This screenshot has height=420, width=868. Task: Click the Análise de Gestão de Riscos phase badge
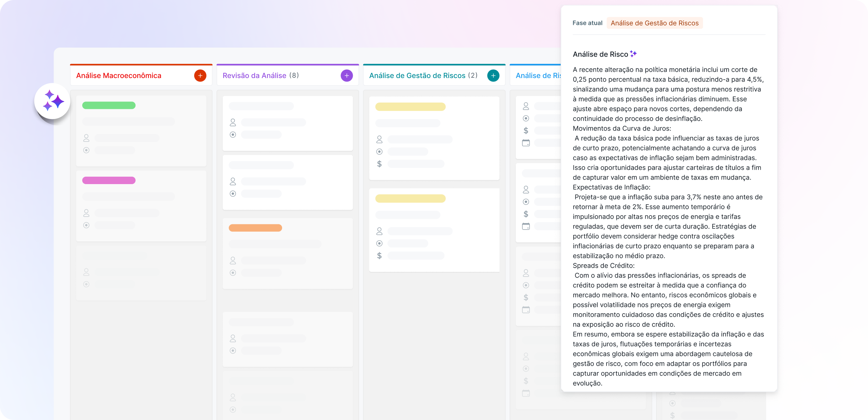654,23
